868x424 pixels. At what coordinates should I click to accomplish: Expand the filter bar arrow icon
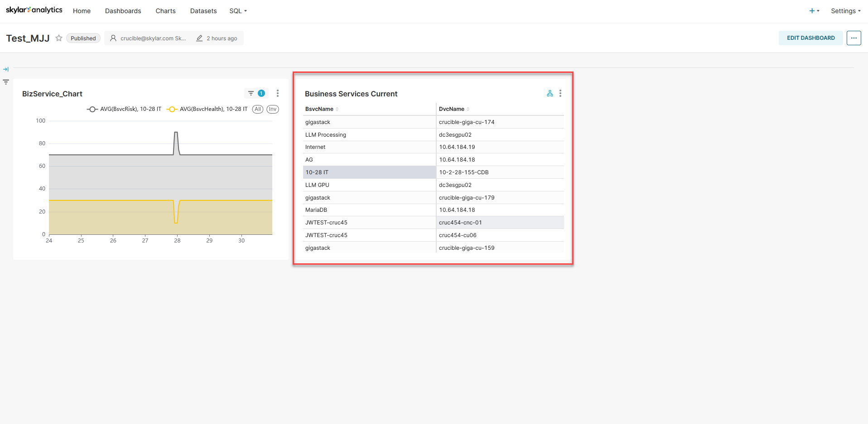(6, 69)
